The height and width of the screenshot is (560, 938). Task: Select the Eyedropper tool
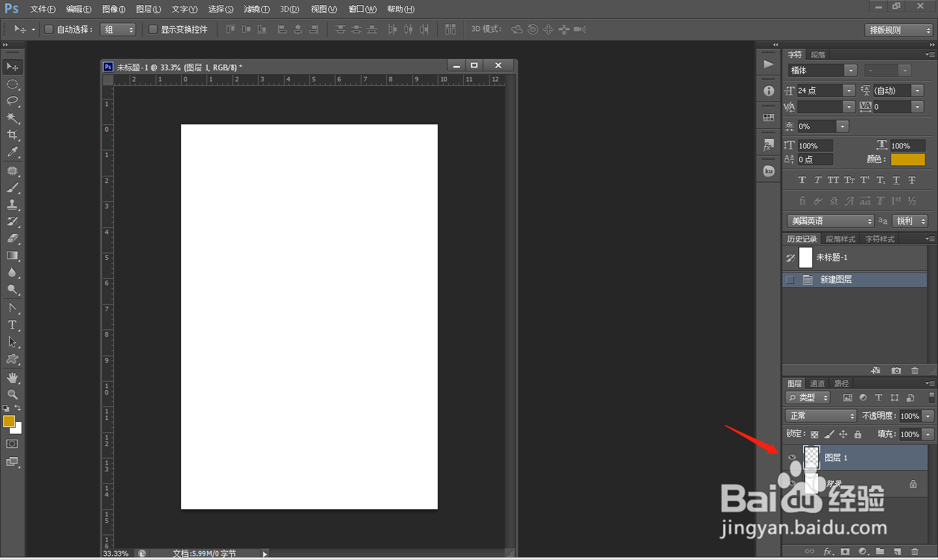12,152
